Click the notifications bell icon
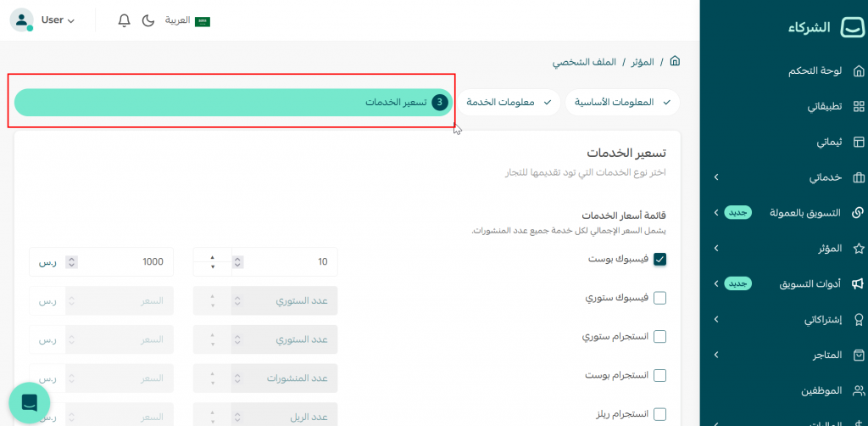The width and height of the screenshot is (868, 426). 125,20
